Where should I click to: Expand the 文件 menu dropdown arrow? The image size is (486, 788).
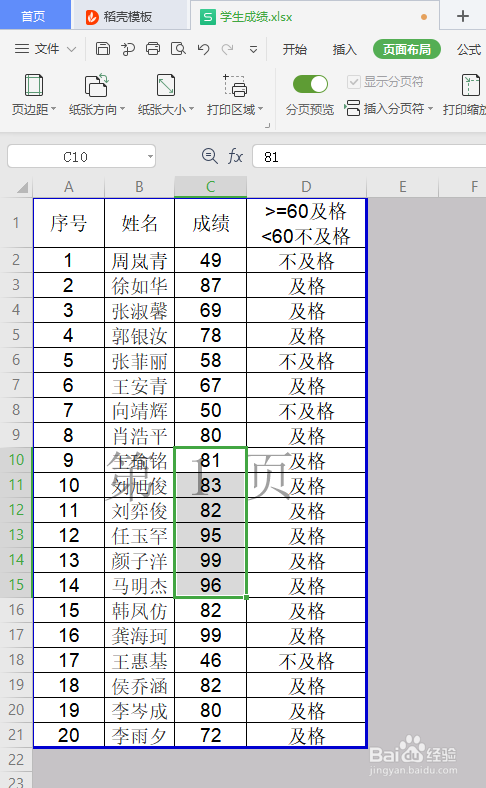[71, 49]
